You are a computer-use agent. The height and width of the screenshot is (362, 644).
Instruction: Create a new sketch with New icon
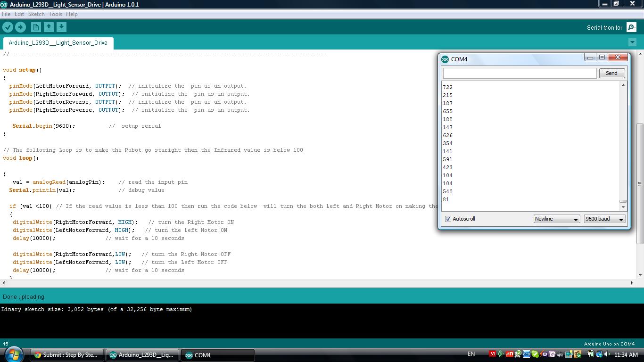click(36, 27)
